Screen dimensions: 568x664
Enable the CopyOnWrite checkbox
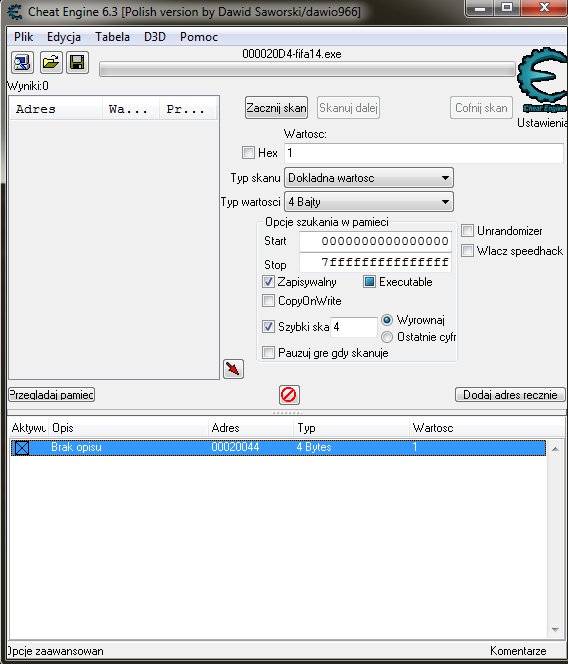click(x=268, y=301)
